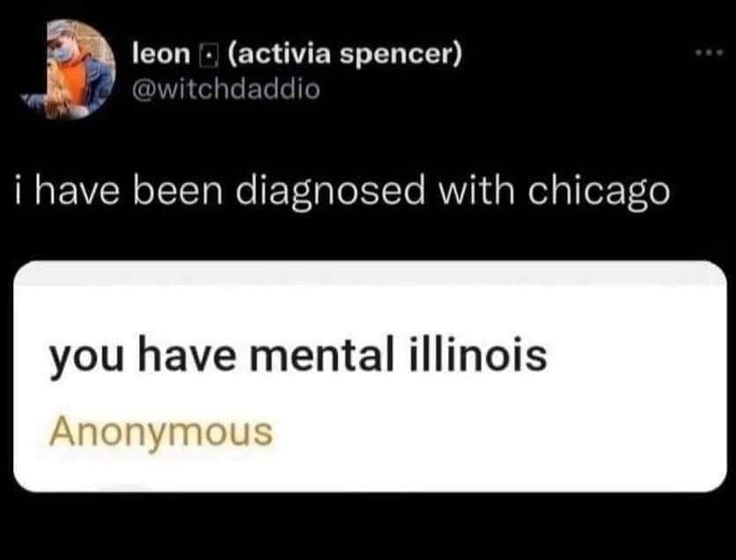Click the display name "leon"
The image size is (736, 560).
(161, 54)
